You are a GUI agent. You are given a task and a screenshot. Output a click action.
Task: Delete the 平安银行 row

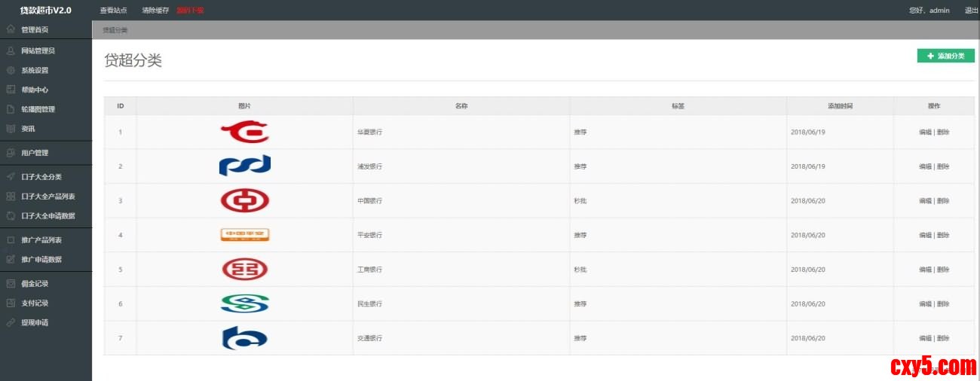pyautogui.click(x=943, y=235)
